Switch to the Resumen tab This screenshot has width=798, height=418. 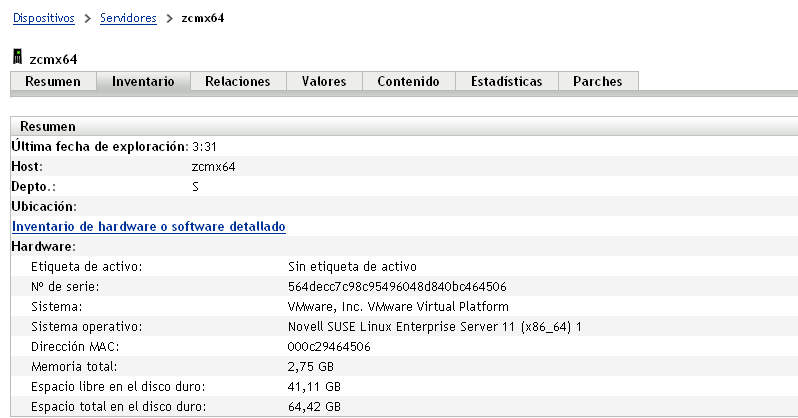click(53, 81)
